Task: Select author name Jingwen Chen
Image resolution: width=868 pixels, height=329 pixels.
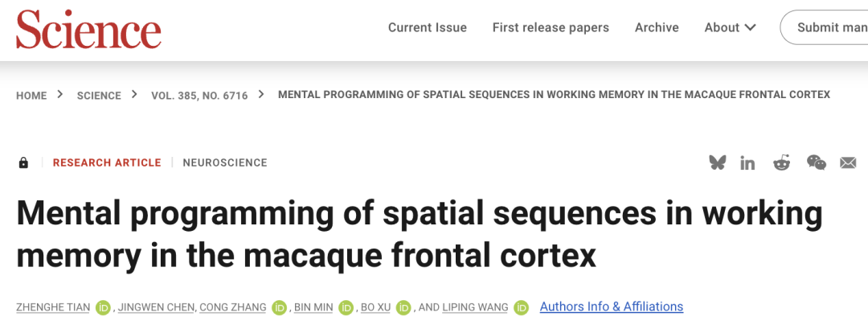Action: [x=156, y=307]
